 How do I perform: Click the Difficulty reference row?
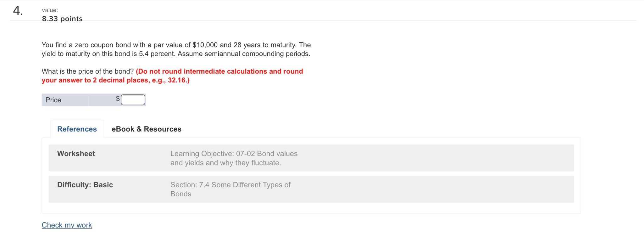(311, 189)
